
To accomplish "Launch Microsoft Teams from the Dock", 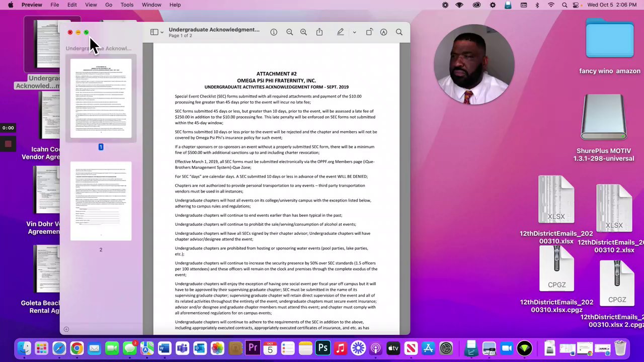I will click(182, 348).
